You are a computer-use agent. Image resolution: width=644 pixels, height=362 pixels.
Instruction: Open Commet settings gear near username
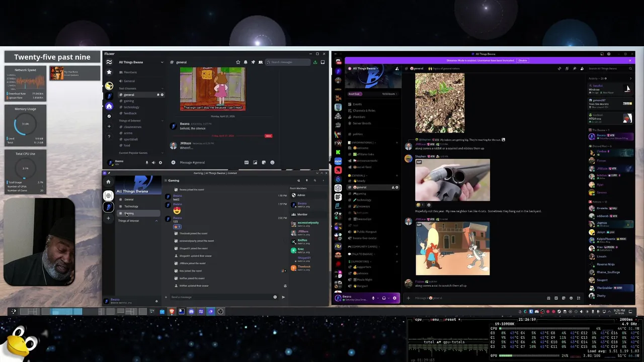click(x=156, y=301)
